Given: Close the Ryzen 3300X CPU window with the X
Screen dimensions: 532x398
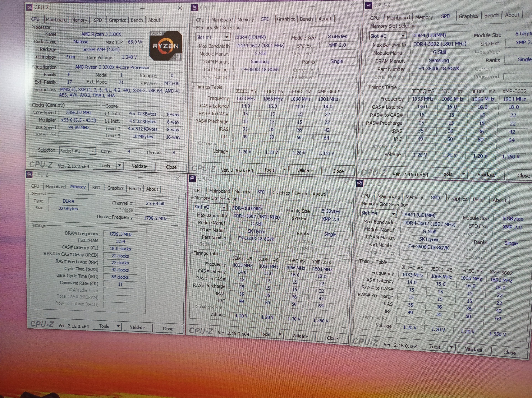Looking at the screenshot, I should 180,8.
